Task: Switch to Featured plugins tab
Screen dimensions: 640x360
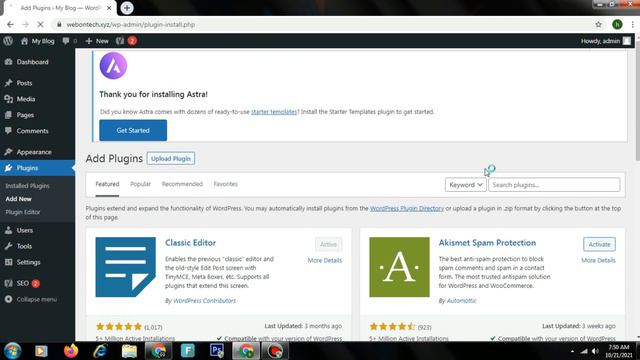Action: click(x=107, y=184)
